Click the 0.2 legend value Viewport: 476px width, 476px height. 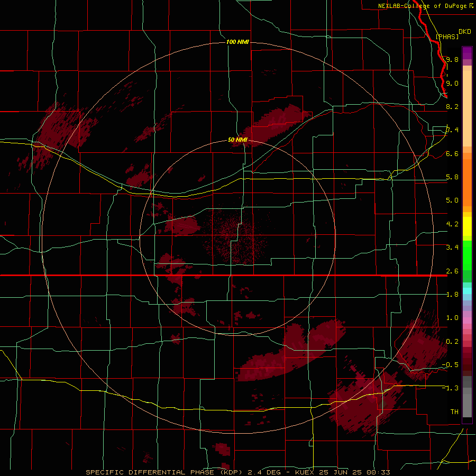[x=452, y=342]
